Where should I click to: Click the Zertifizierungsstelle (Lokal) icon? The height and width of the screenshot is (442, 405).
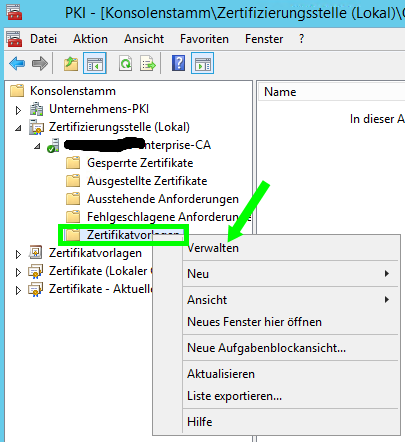(36, 127)
